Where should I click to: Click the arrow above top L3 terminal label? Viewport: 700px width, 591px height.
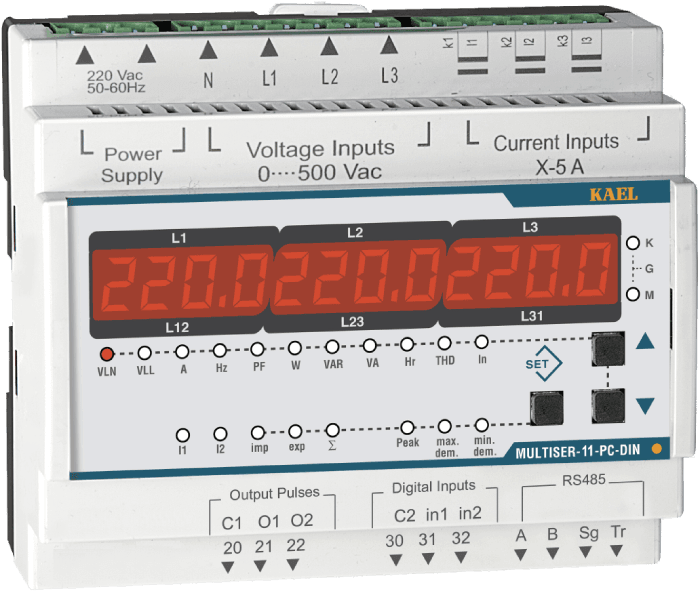(x=389, y=45)
